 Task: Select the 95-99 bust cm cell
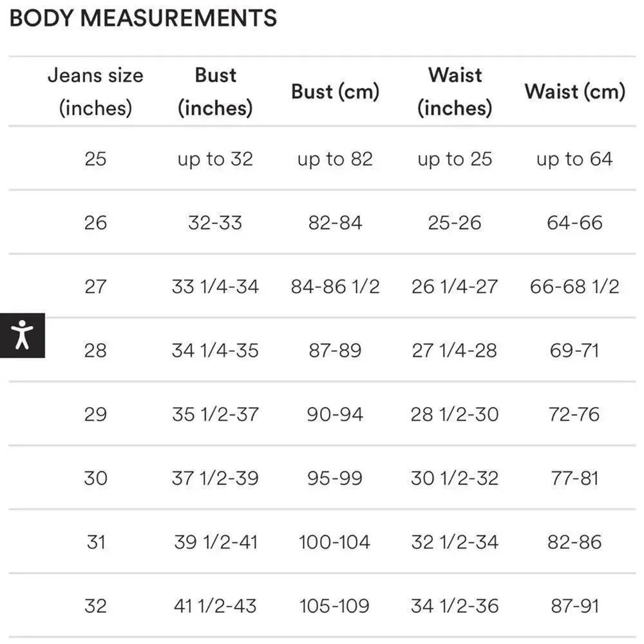click(335, 478)
